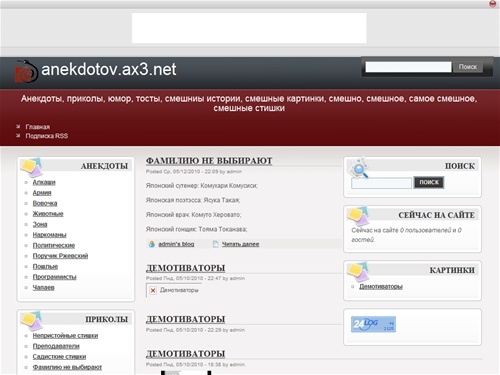Screen dimensions: 500x375
Task: Open the Демотиваторы link in Картинки block
Action: (x=381, y=286)
